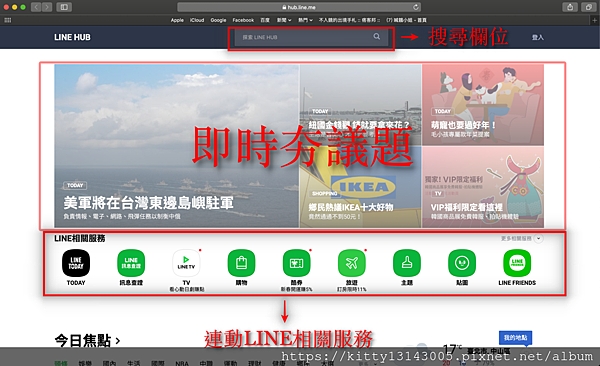Select the 理財 news category tab
The image size is (600, 366).
click(254, 363)
